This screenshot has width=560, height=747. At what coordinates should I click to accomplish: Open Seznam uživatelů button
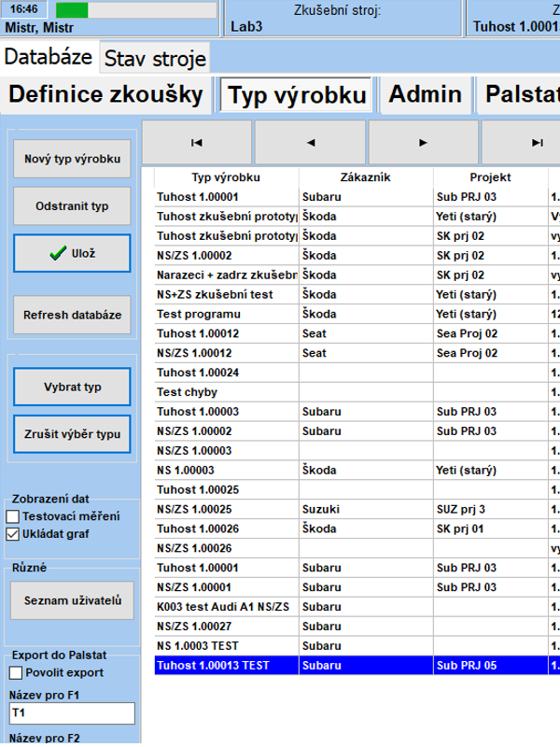73,600
